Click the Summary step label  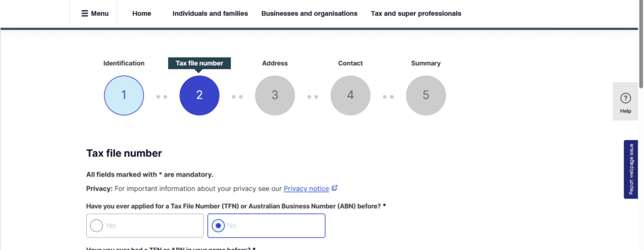point(426,63)
